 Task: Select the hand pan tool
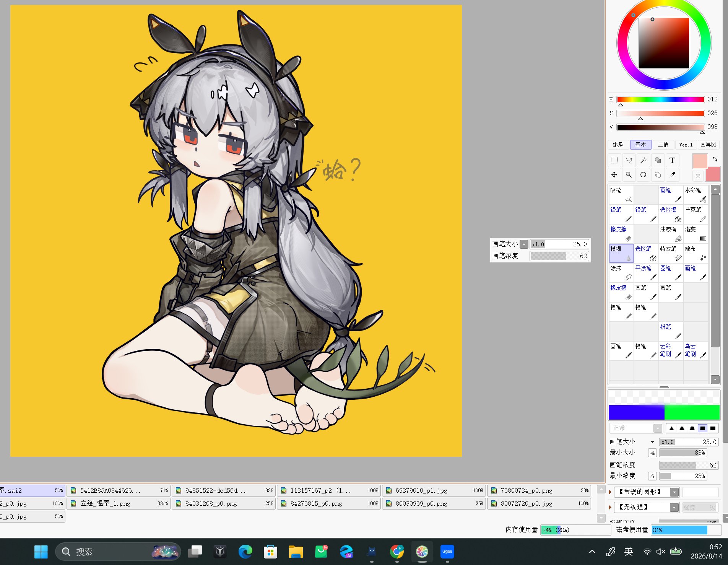click(658, 175)
